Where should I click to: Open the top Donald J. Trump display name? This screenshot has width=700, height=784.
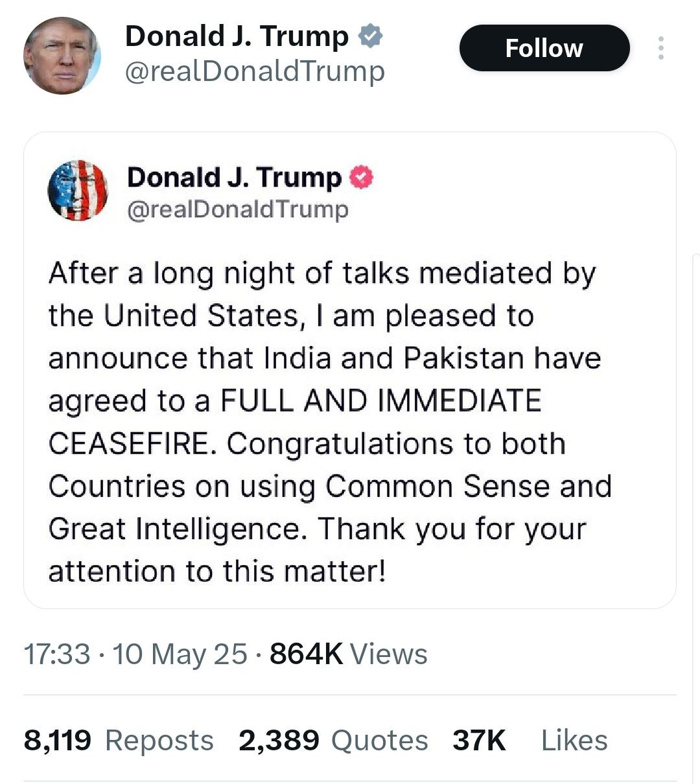pyautogui.click(x=237, y=36)
